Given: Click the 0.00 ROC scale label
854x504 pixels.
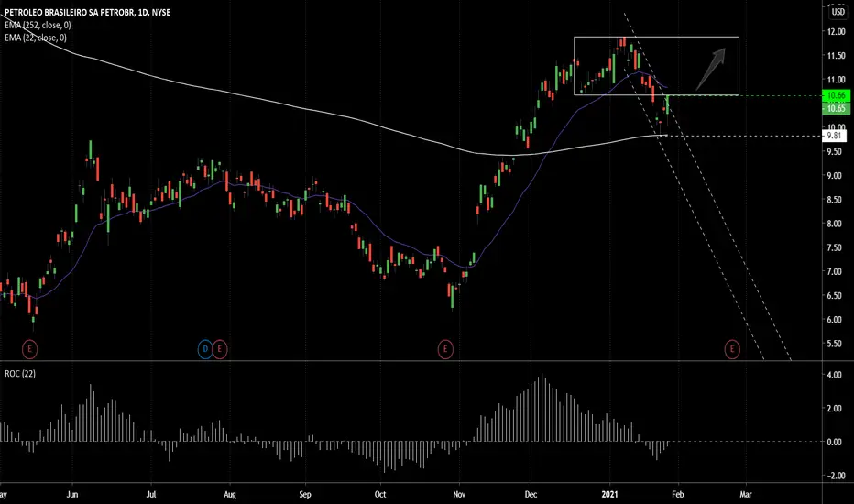Looking at the screenshot, I should (835, 442).
